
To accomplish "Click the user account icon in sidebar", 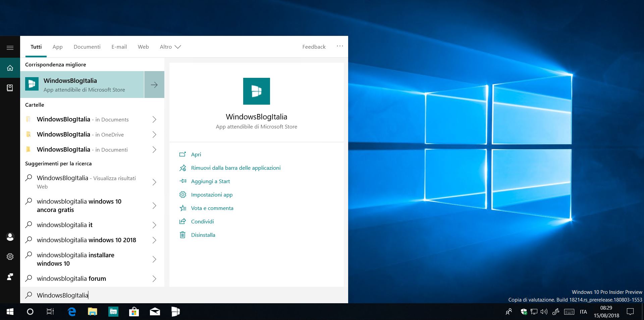I will point(10,237).
